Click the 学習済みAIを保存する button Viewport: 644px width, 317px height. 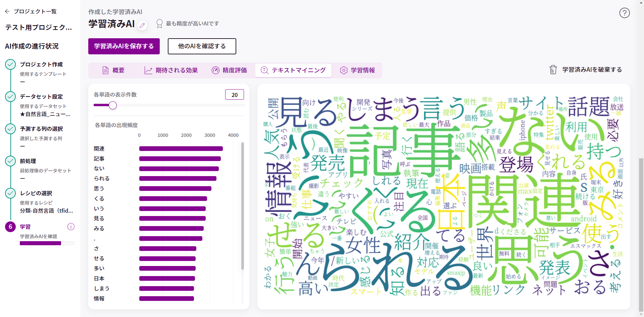pyautogui.click(x=124, y=46)
